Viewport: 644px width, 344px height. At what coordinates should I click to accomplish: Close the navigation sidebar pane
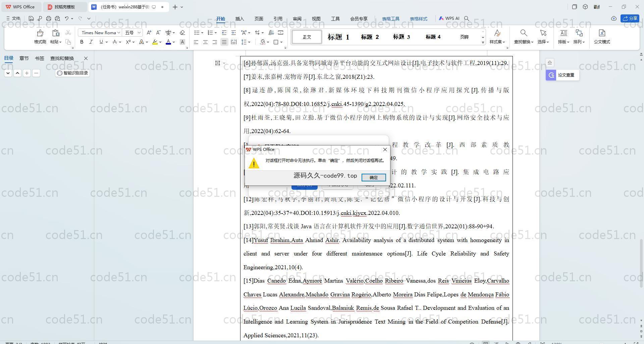pyautogui.click(x=86, y=58)
